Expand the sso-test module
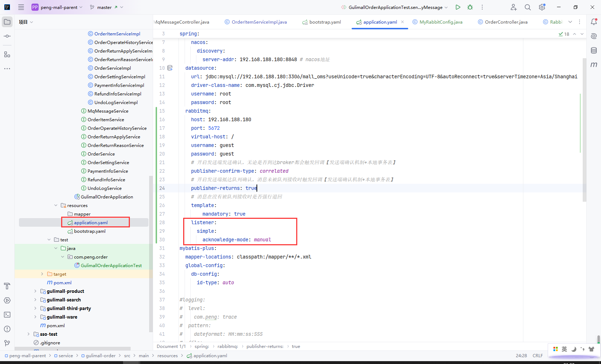The height and width of the screenshot is (364, 601). click(x=29, y=334)
